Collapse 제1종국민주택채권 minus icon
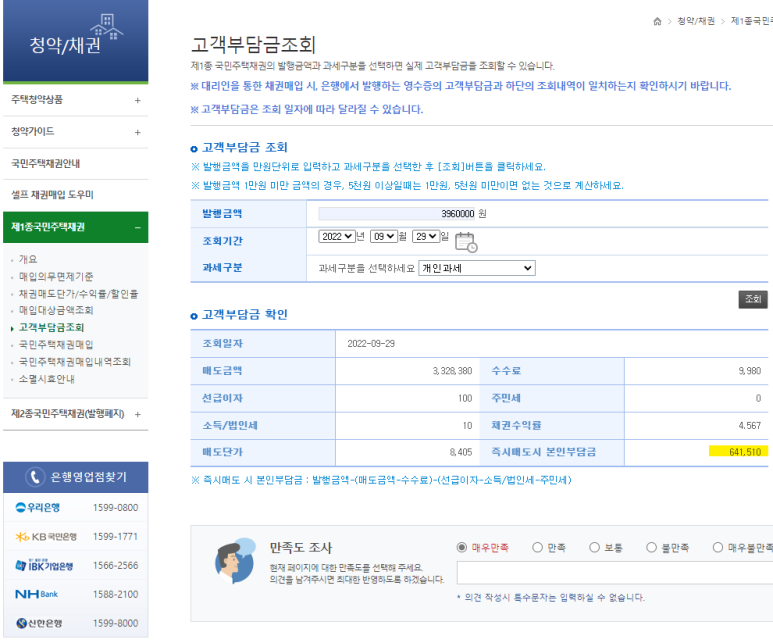This screenshot has height=643, width=773. (138, 228)
